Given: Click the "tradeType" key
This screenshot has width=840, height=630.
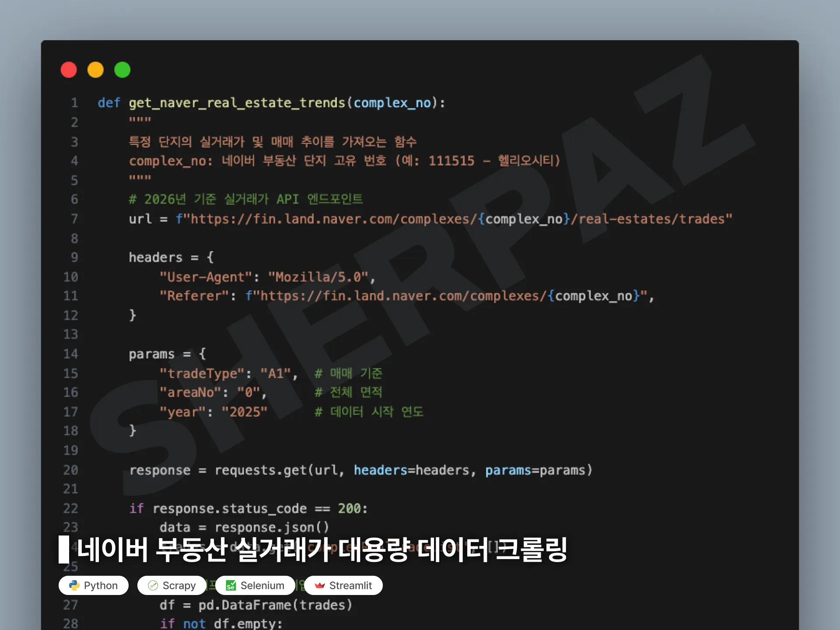Looking at the screenshot, I should tap(202, 374).
